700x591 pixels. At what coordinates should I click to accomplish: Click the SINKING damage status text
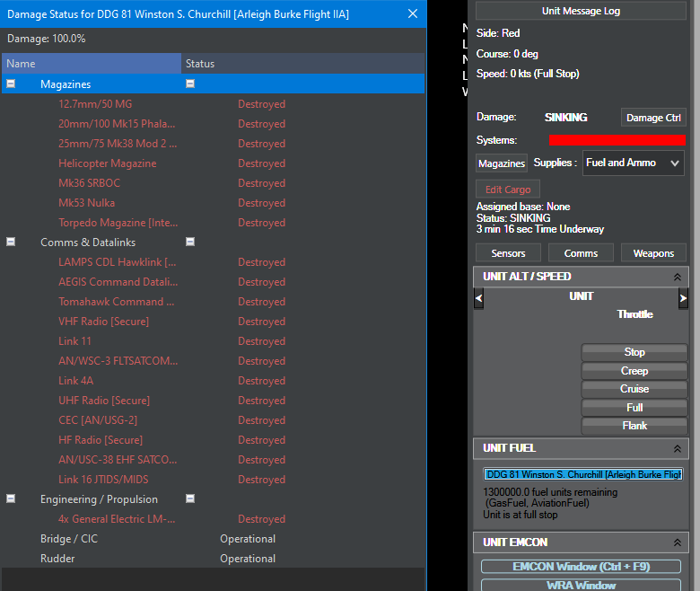[565, 118]
